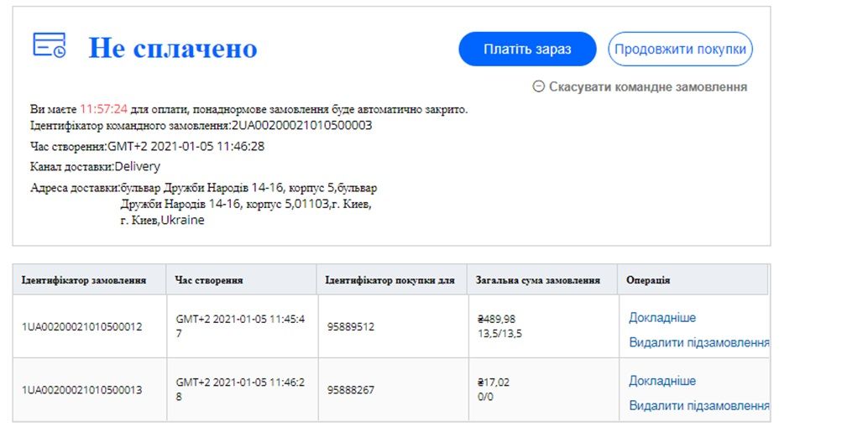The image size is (868, 437).
Task: Delete suborder 1UA00200021010500012
Action: [x=698, y=342]
